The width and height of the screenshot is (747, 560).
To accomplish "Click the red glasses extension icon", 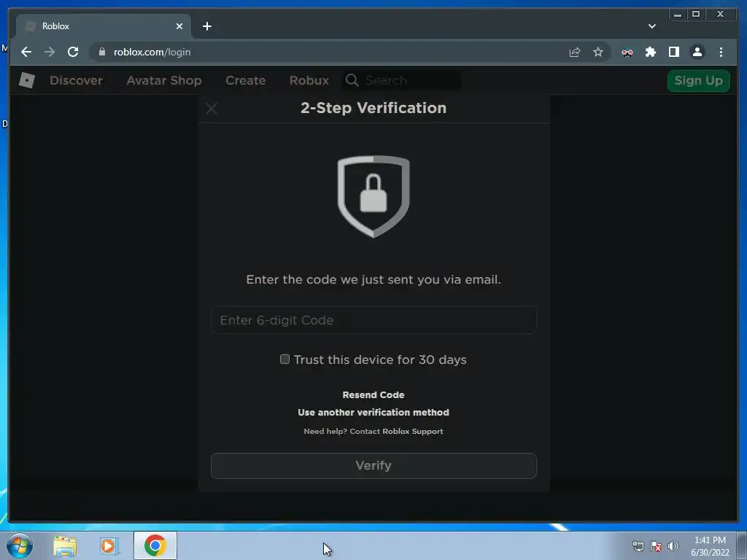I will [x=627, y=52].
